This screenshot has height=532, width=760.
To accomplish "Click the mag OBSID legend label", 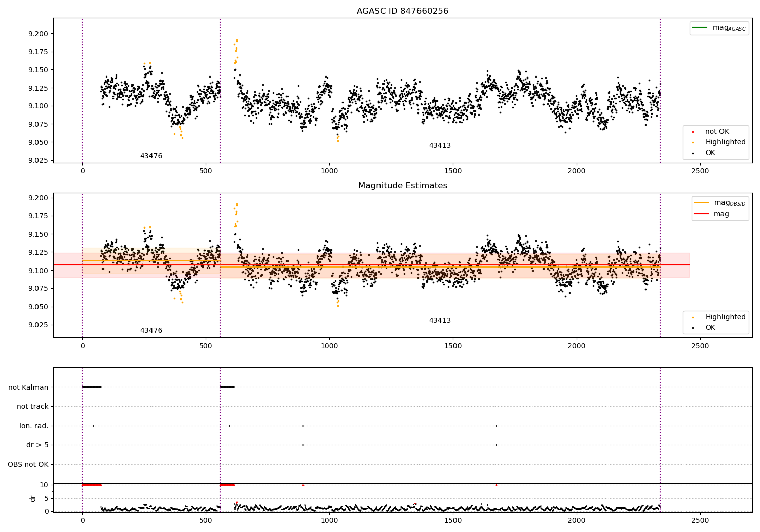I will [x=730, y=203].
